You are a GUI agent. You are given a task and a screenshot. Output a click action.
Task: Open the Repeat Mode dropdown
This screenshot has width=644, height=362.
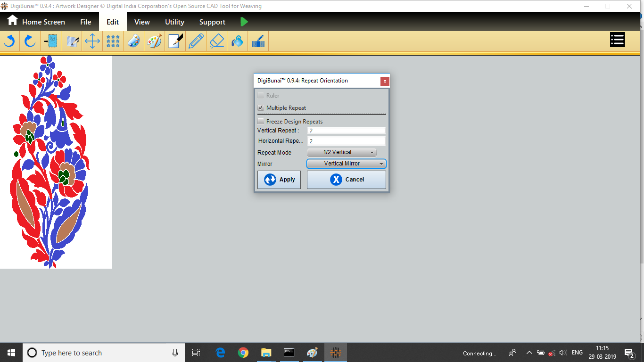342,152
